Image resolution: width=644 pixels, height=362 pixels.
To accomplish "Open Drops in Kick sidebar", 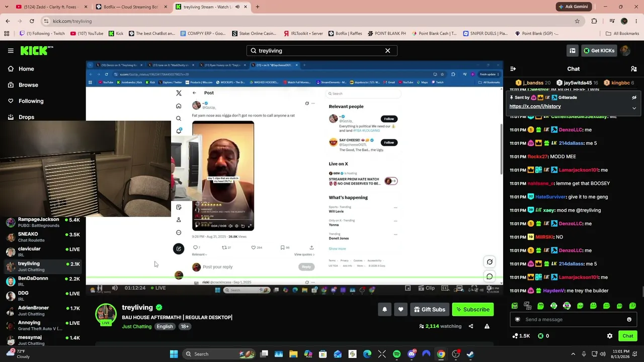I will [x=21, y=117].
